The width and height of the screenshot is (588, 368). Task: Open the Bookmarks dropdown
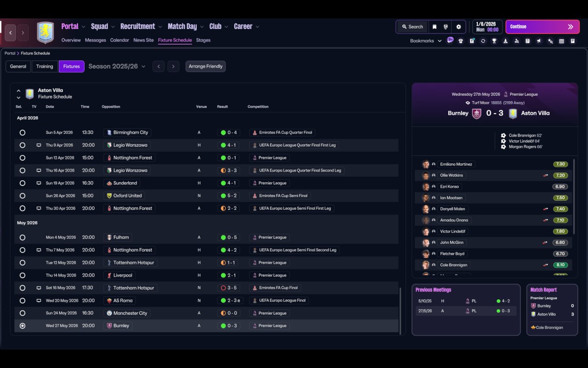426,41
